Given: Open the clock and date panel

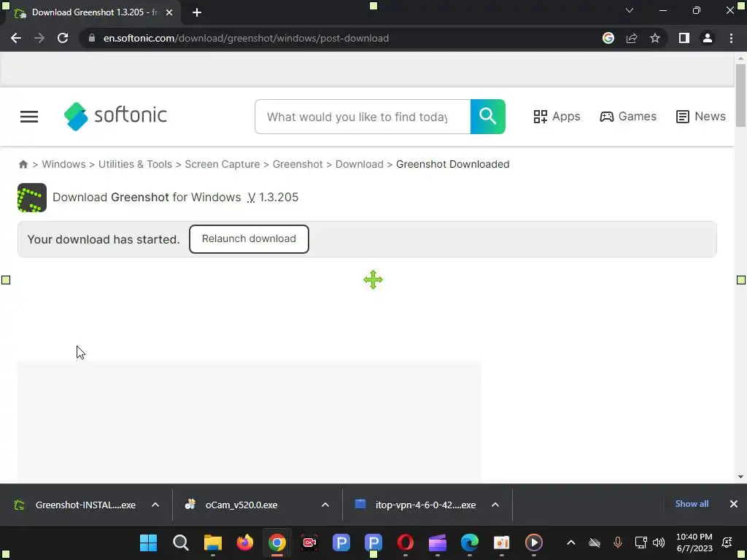Looking at the screenshot, I should (694, 542).
